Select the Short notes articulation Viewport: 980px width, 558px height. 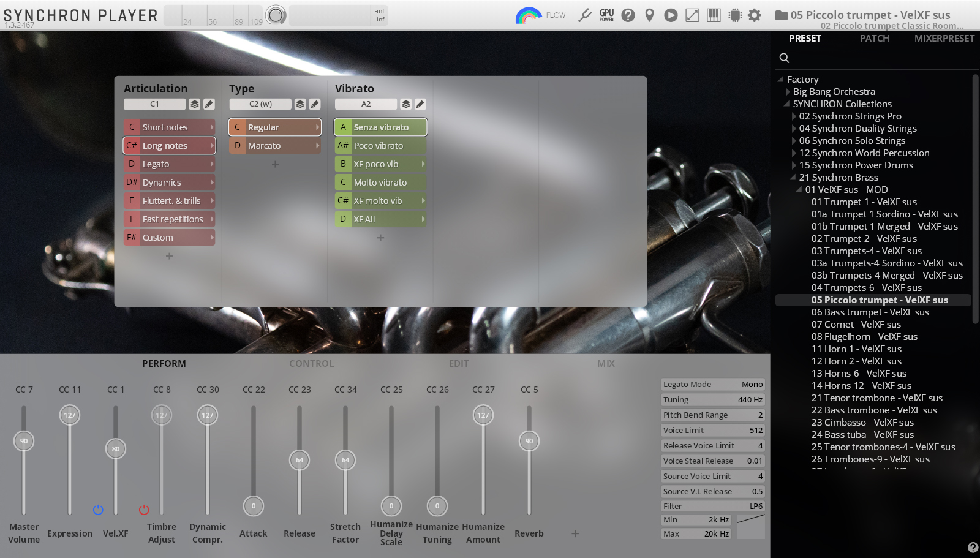170,127
